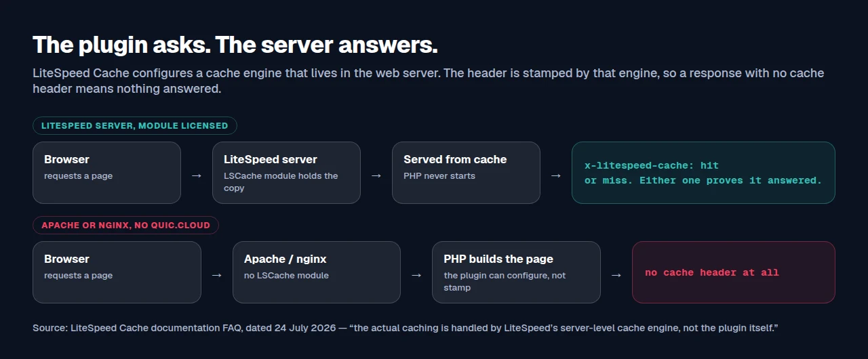Select the "LITESPEED SERVER, MODULE LICENSED" badge
Image resolution: width=868 pixels, height=359 pixels.
coord(135,126)
